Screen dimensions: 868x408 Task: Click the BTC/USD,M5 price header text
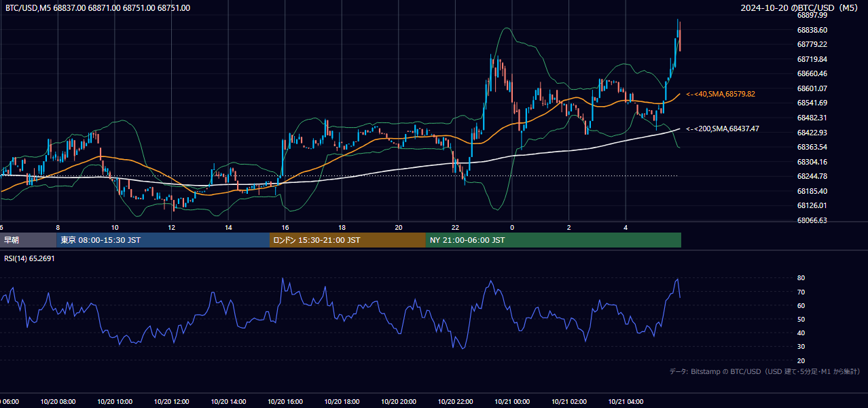click(98, 8)
